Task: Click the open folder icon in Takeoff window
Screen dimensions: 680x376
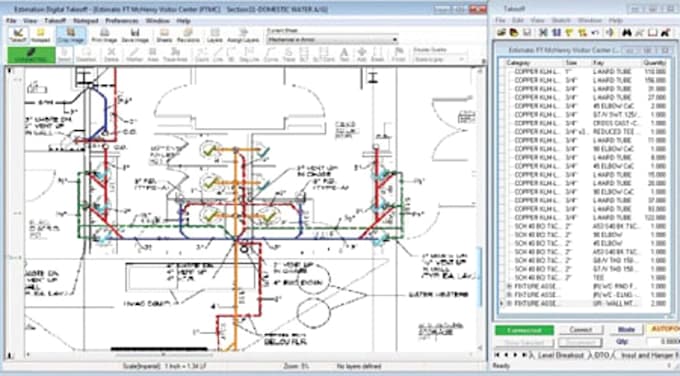Action: (502, 32)
